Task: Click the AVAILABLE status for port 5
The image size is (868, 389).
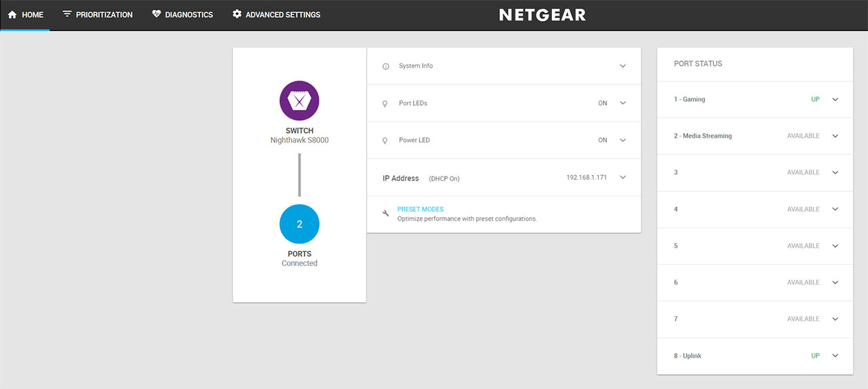Action: tap(804, 246)
